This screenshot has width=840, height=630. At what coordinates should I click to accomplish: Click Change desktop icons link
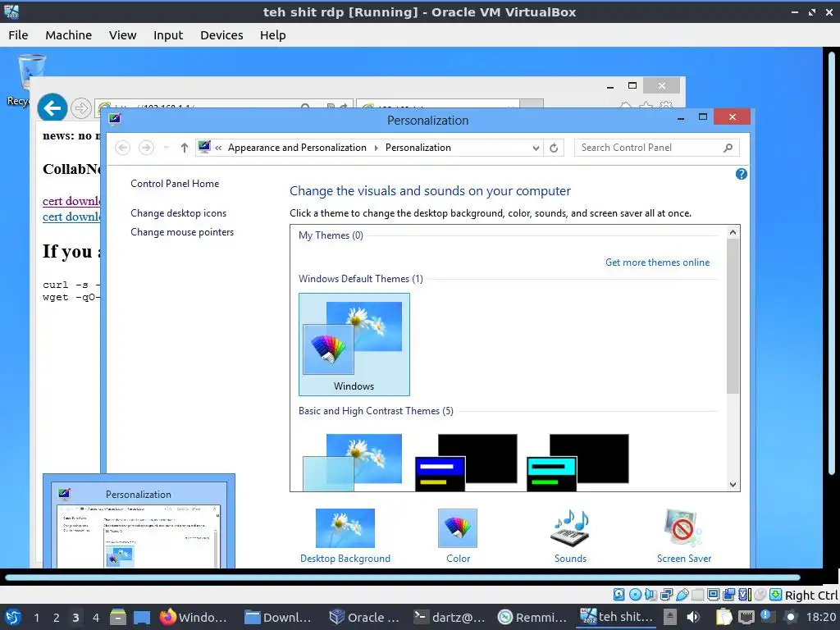click(x=178, y=213)
